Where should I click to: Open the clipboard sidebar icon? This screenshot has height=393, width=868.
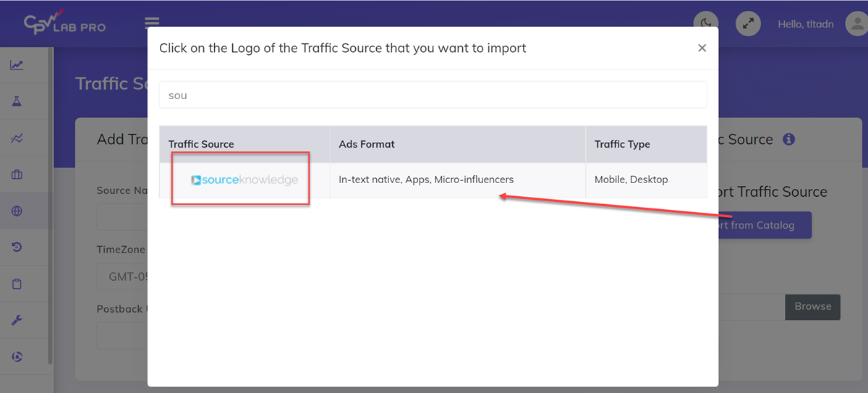coord(17,284)
